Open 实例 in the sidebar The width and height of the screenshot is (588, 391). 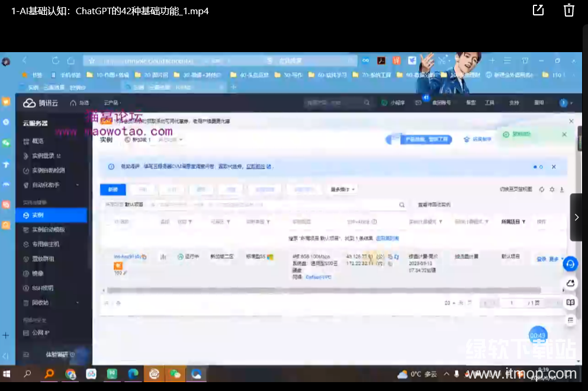(x=52, y=215)
